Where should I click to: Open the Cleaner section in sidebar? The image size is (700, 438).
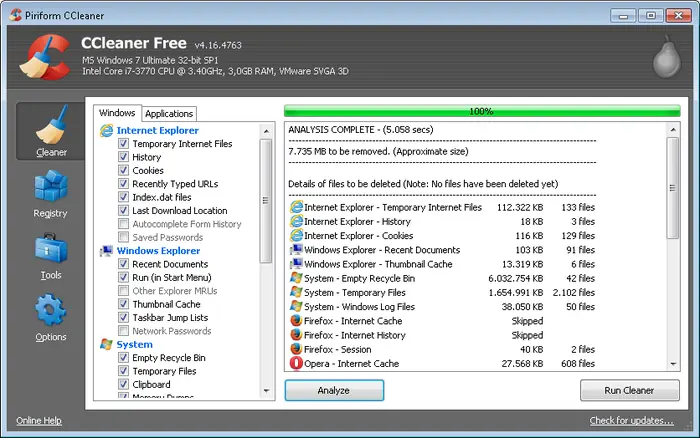click(x=50, y=131)
